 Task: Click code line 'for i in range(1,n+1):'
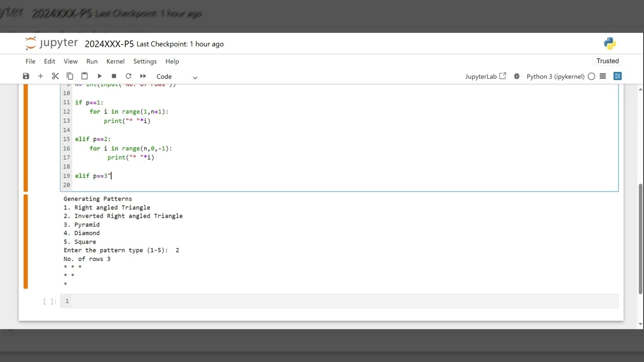(129, 112)
